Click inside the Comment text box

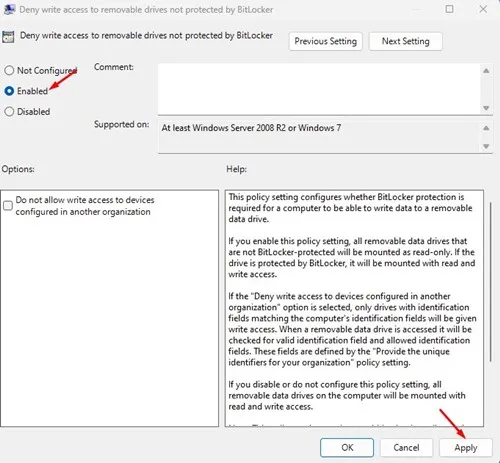pyautogui.click(x=319, y=89)
